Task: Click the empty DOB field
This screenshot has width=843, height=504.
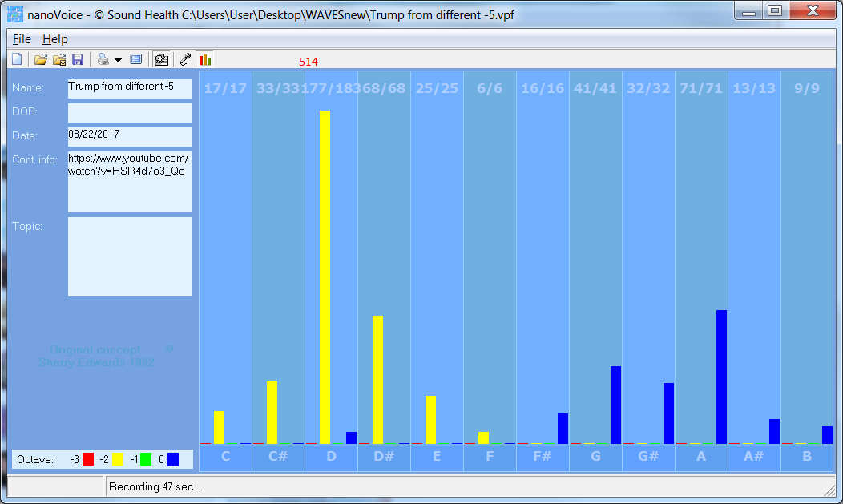Action: click(130, 112)
